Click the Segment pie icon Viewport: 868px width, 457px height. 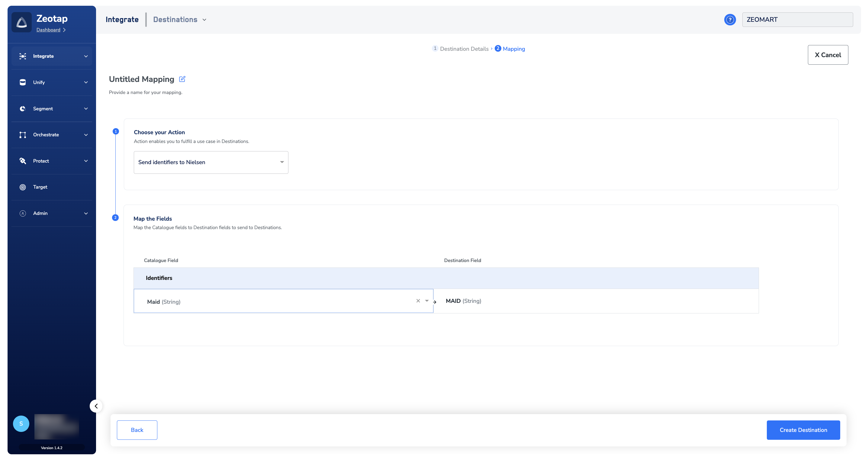23,109
